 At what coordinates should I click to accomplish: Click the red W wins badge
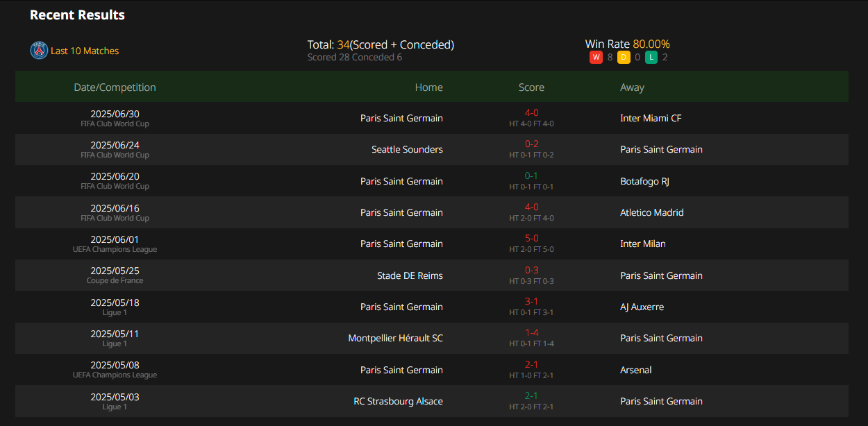596,58
